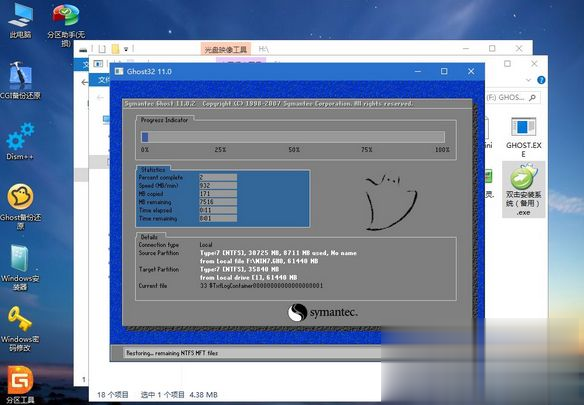This screenshot has width=584, height=405.
Task: Click the '选中 1 个项目 4.38 MB' status text
Action: pos(179,395)
